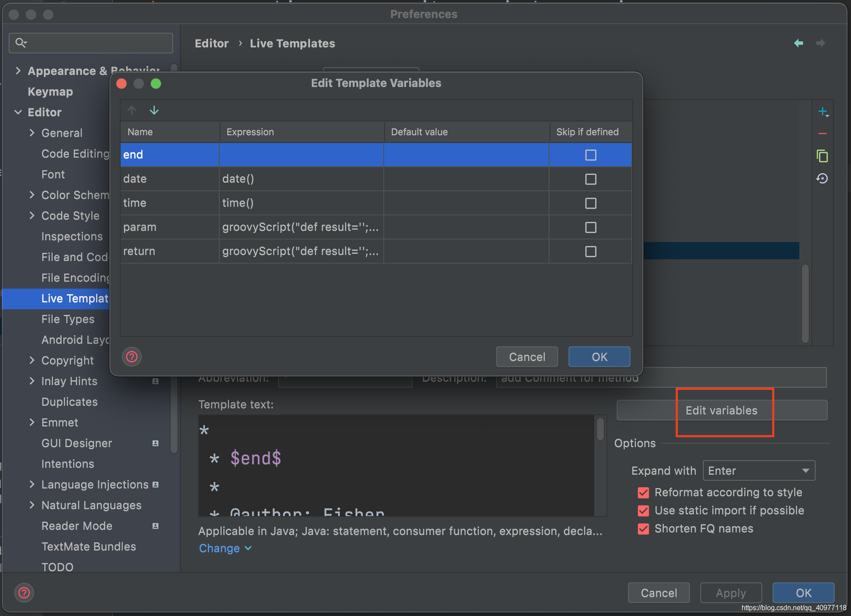Click the help question mark icon
The width and height of the screenshot is (851, 616).
(132, 356)
